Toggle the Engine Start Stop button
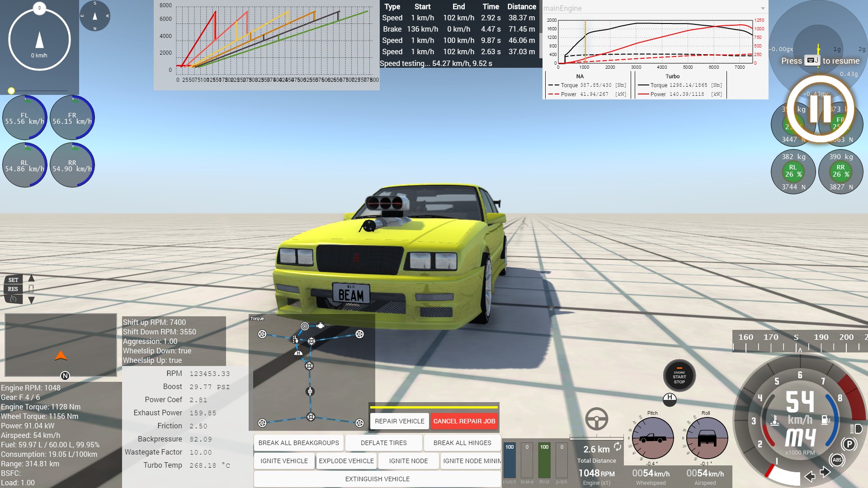 (x=679, y=375)
